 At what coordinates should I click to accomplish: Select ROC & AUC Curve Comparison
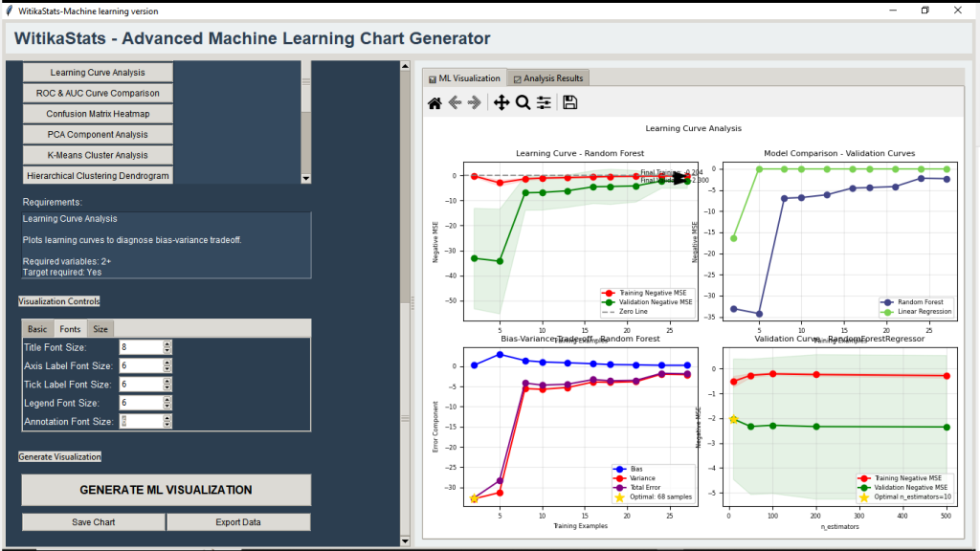(x=98, y=93)
